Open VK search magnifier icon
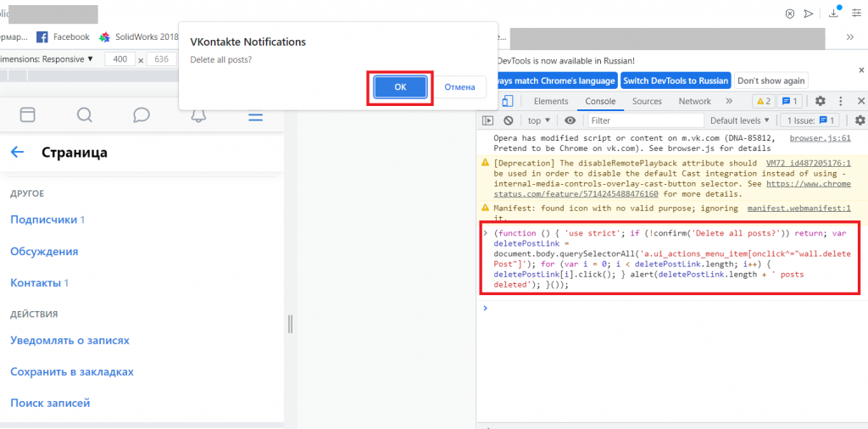The height and width of the screenshot is (429, 868). pyautogui.click(x=85, y=115)
